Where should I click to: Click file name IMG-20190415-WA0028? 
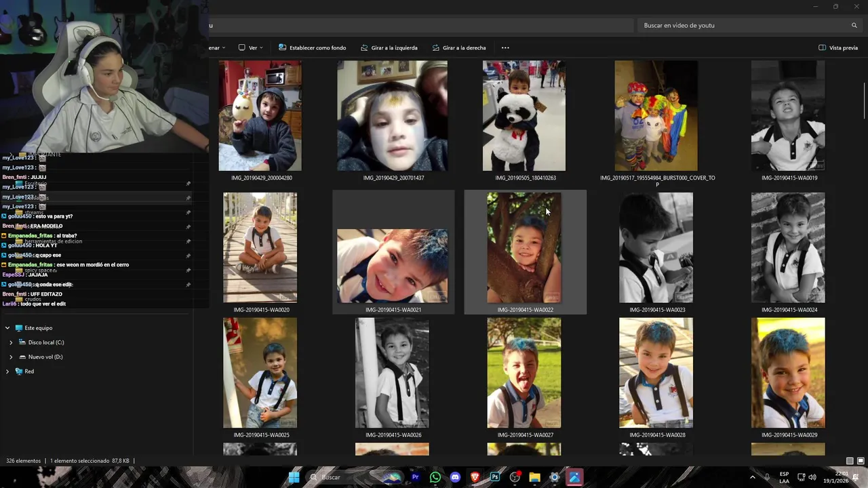657,435
